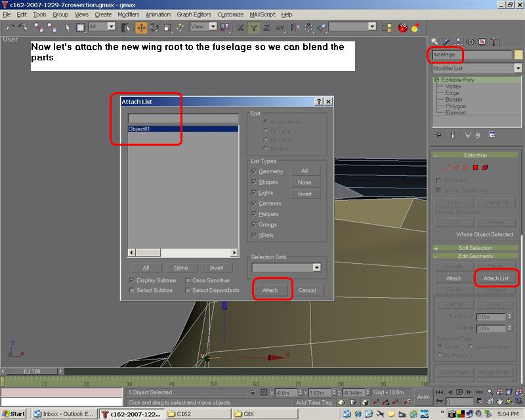
Task: Open the View coordinate system dropdown
Action: (x=213, y=26)
